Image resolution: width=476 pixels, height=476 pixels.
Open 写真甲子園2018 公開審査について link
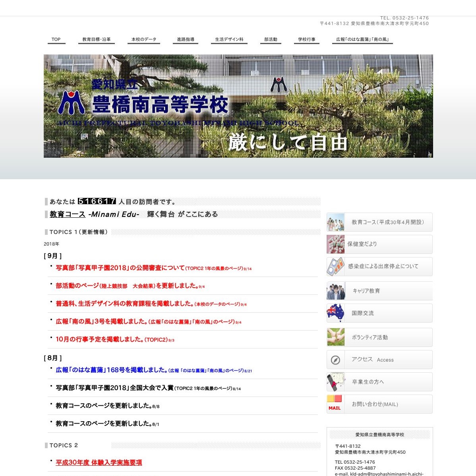tap(154, 268)
